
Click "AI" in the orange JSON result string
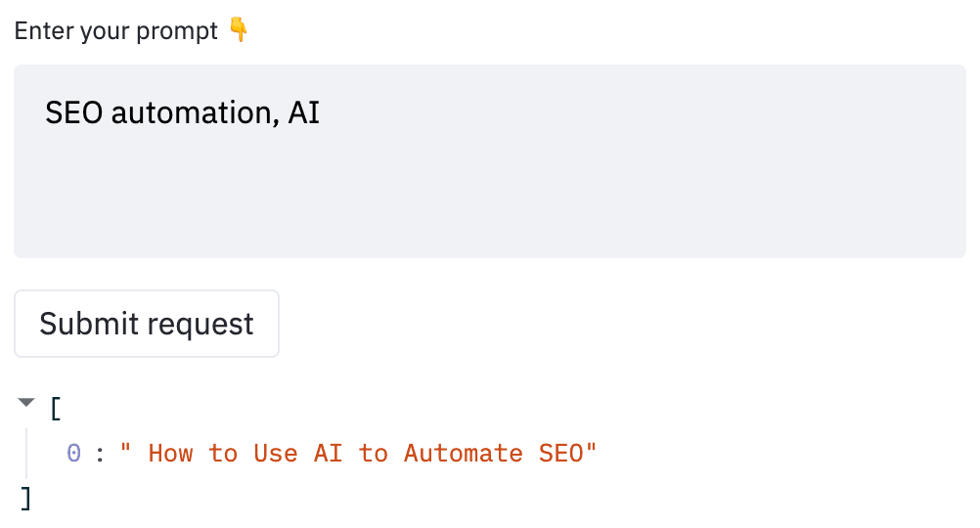[x=328, y=454]
